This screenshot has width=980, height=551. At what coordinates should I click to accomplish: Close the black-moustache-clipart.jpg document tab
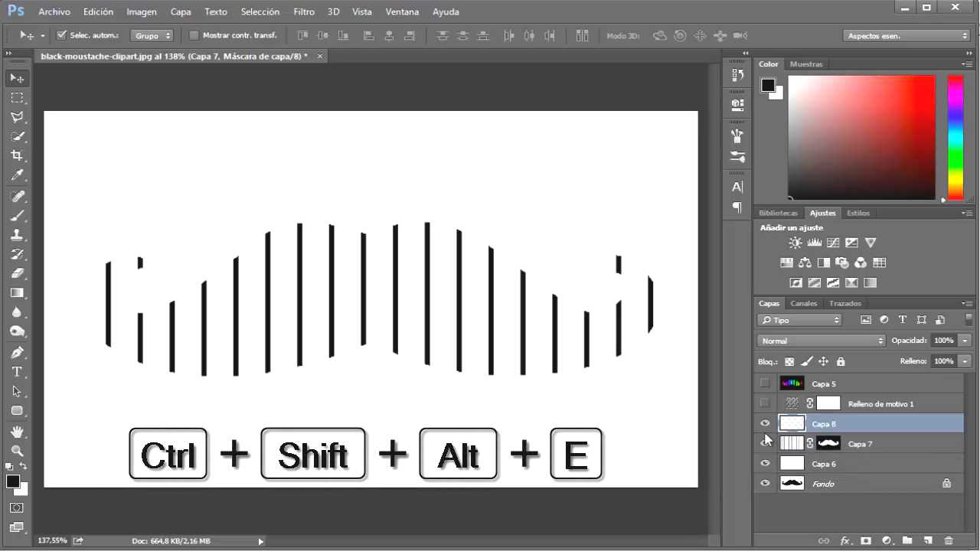(320, 56)
